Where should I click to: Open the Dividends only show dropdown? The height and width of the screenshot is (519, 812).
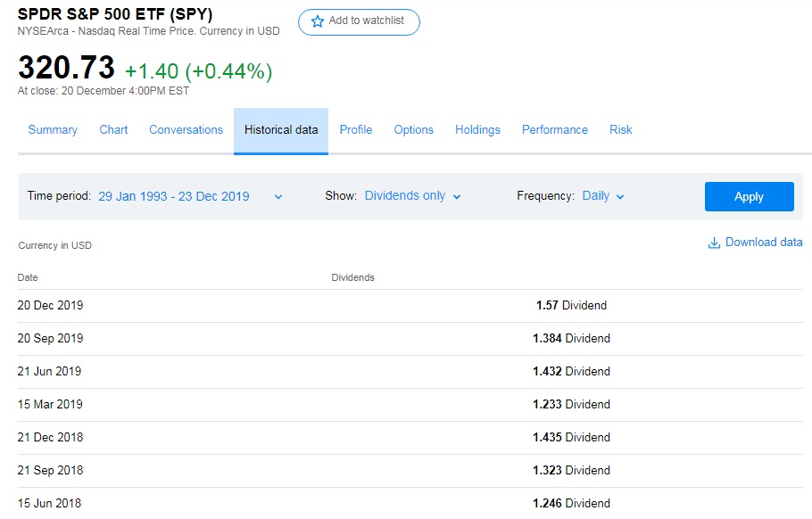(413, 195)
